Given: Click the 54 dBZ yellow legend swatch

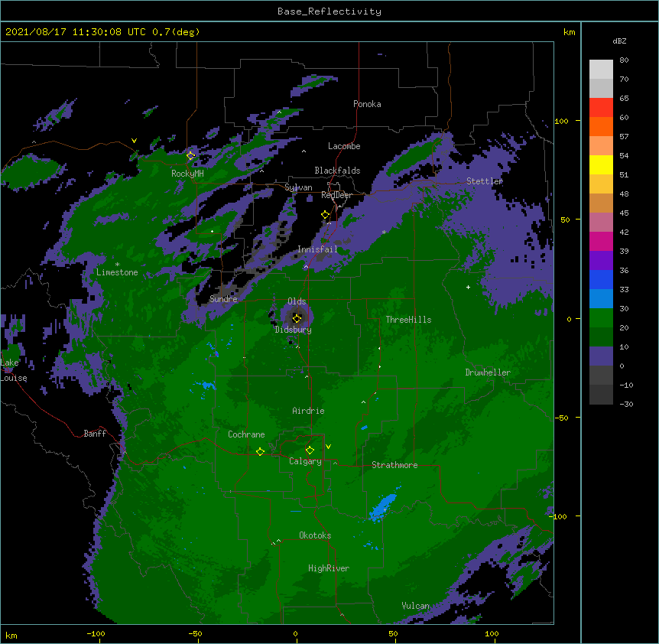Looking at the screenshot, I should tap(601, 164).
